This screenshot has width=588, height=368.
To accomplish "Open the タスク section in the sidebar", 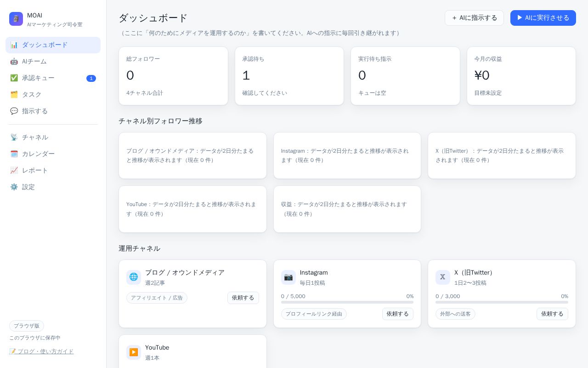I will [53, 95].
